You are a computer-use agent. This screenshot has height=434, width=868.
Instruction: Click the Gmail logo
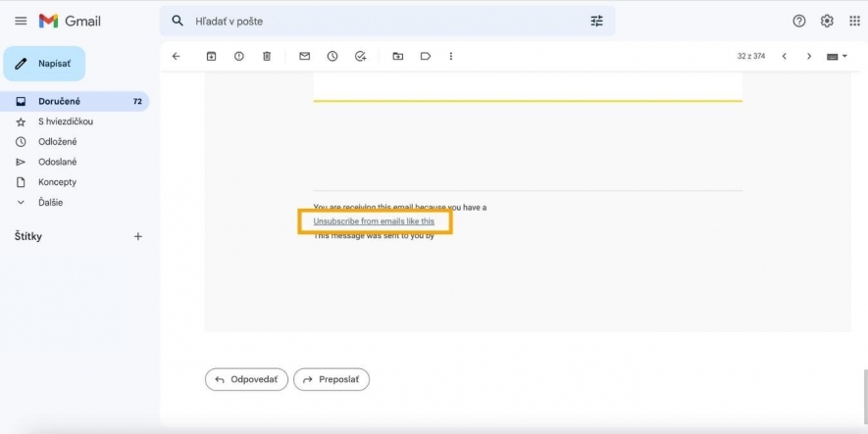70,21
